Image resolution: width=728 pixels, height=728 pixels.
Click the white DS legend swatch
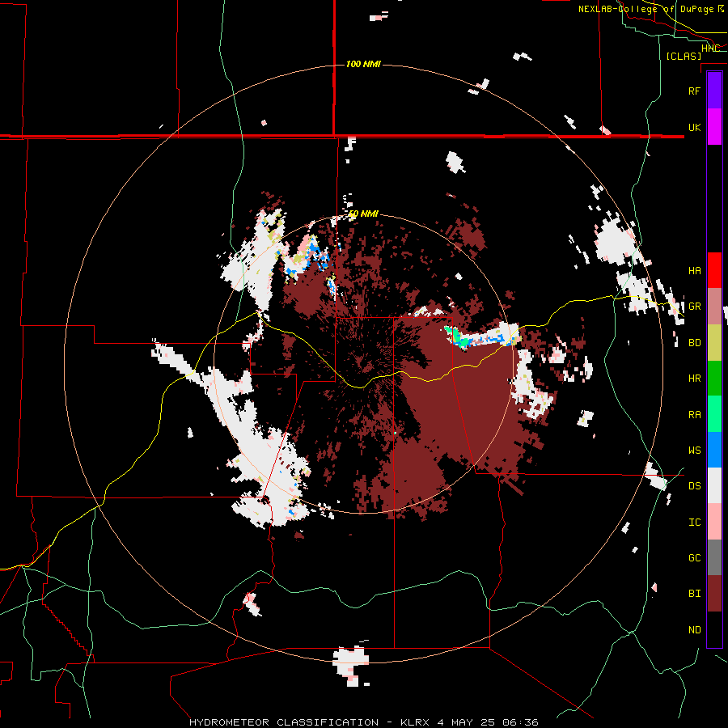(714, 485)
